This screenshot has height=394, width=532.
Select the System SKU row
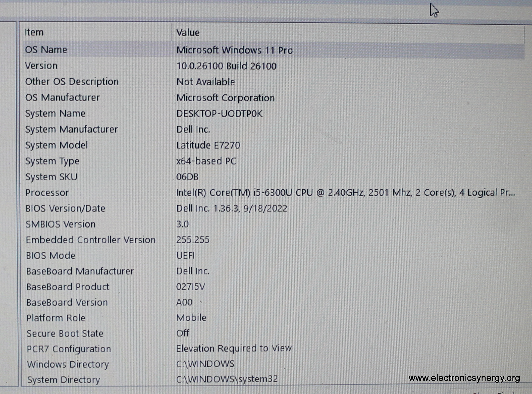tap(51, 177)
